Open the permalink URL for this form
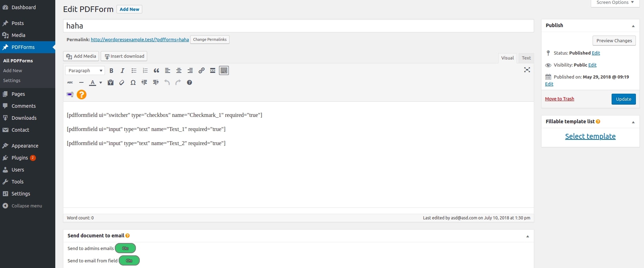Image resolution: width=644 pixels, height=268 pixels. (x=140, y=40)
